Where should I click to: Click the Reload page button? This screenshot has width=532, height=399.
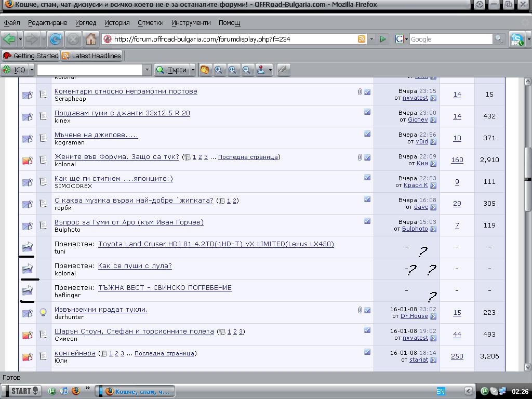tap(56, 39)
